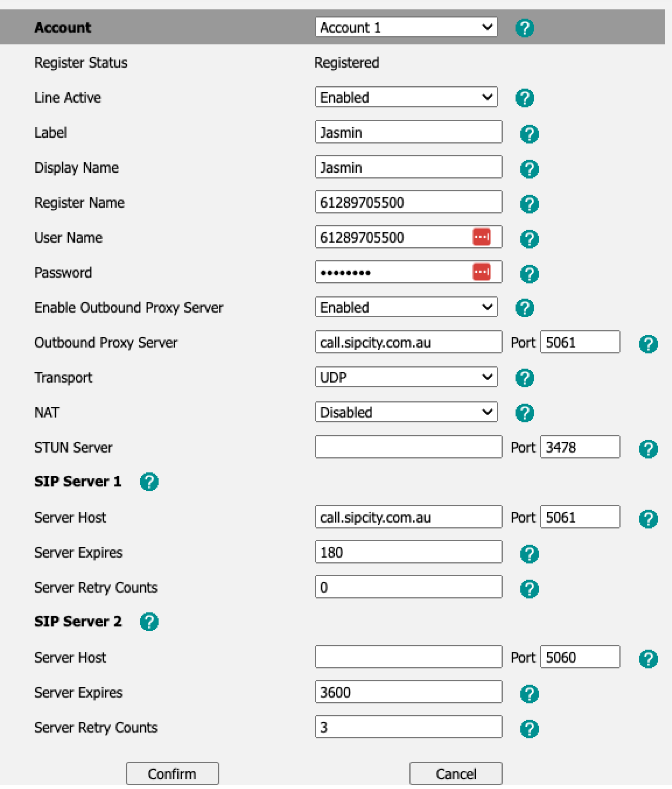Click the Display Name text field

(x=408, y=167)
